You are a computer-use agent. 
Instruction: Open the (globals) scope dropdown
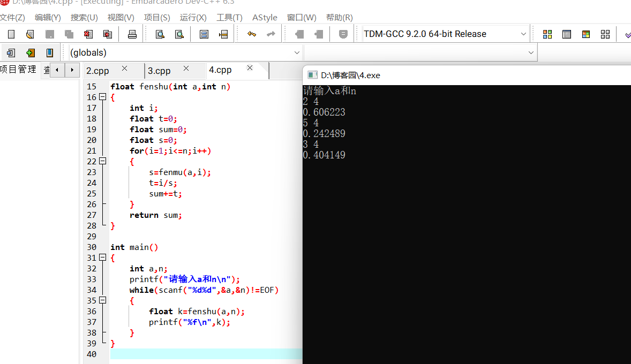[297, 52]
